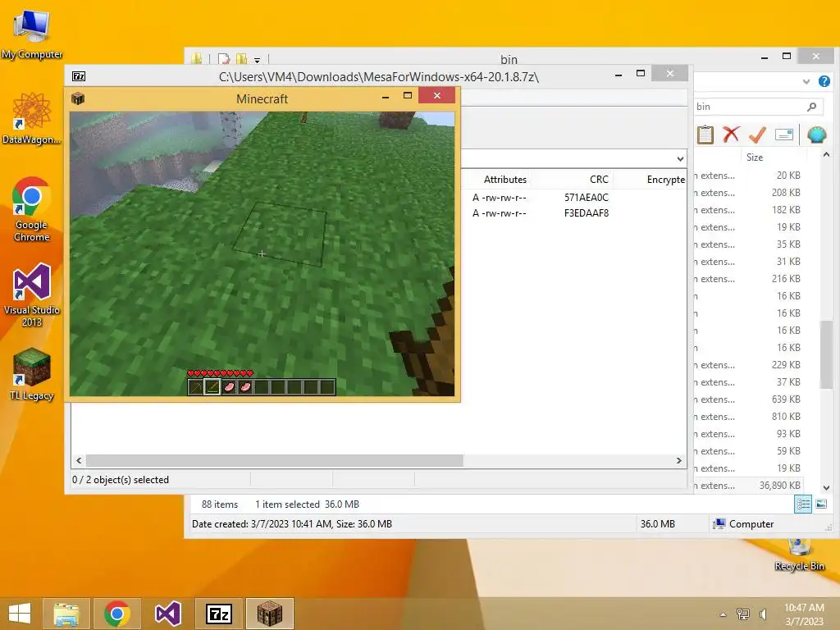Image resolution: width=840 pixels, height=630 pixels.
Task: Click the Computer status bar entry
Action: tap(745, 524)
